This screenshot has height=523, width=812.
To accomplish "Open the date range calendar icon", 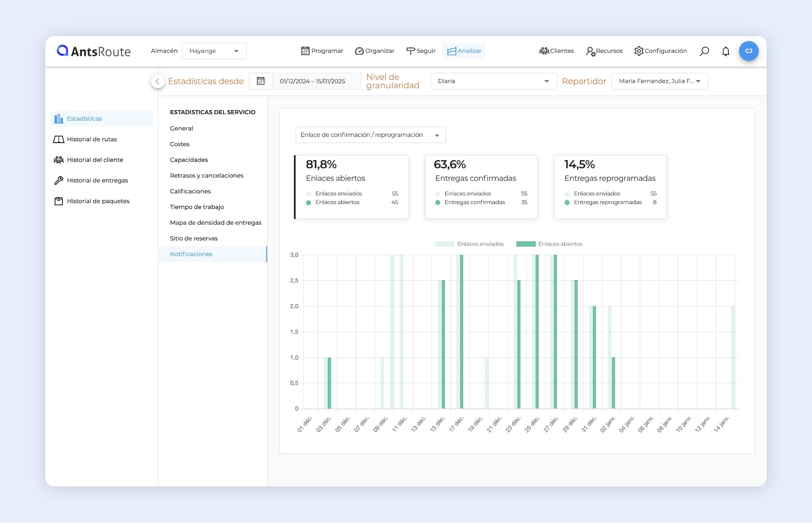I will click(x=261, y=81).
